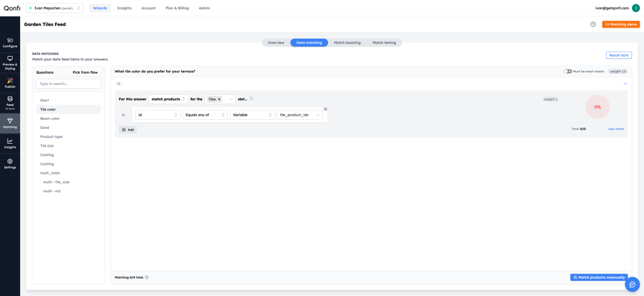Viewport: 644px width, 296px height.
Task: Open the Configure sidebar section
Action: pyautogui.click(x=10, y=42)
